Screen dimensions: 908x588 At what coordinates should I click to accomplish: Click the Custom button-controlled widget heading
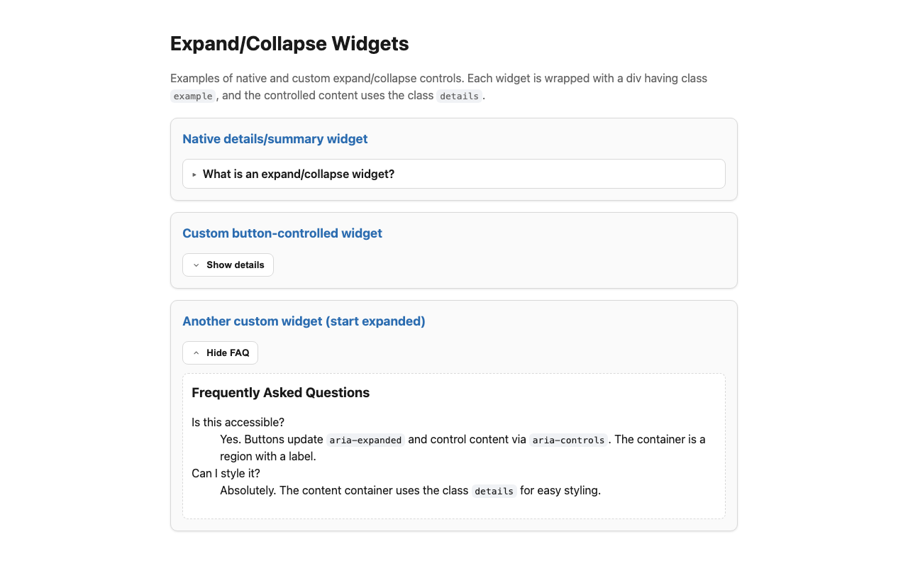[282, 233]
